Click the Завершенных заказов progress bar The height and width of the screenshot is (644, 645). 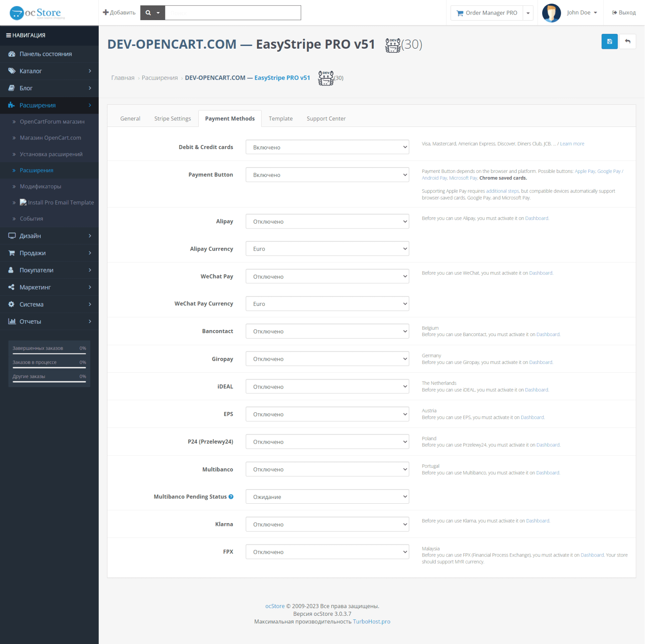click(49, 353)
